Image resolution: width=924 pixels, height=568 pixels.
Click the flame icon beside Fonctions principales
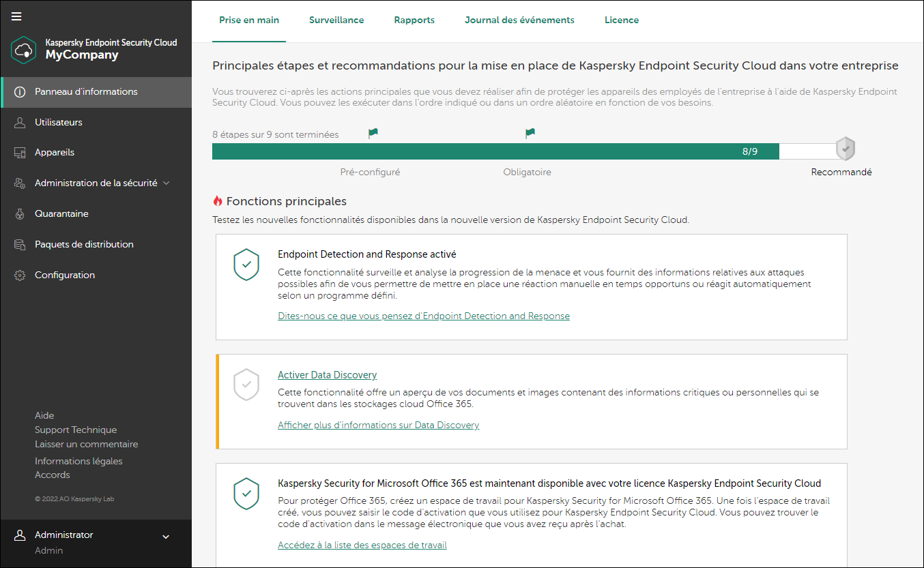click(x=218, y=201)
